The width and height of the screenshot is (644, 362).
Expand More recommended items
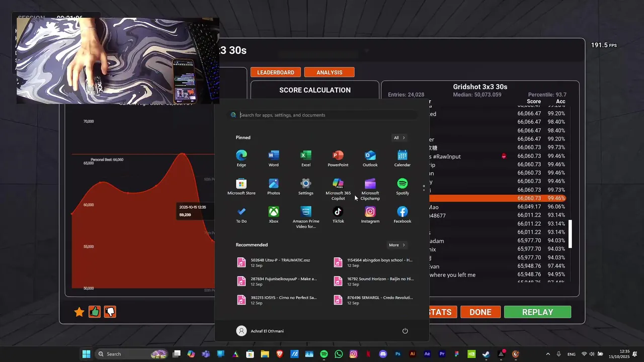click(397, 245)
